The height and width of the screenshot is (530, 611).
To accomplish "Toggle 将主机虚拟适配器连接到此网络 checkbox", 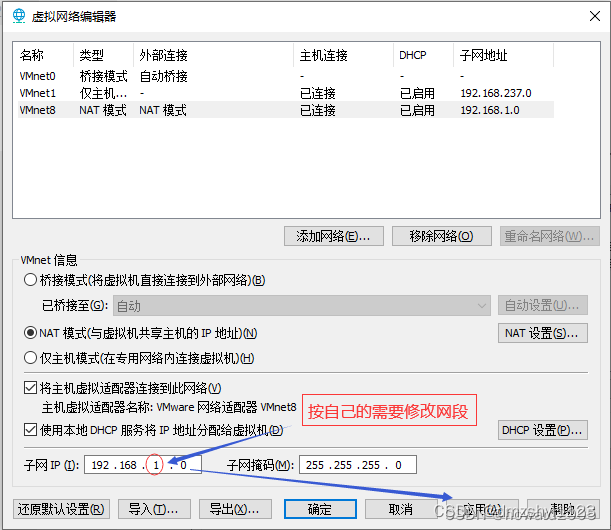I will coord(30,388).
